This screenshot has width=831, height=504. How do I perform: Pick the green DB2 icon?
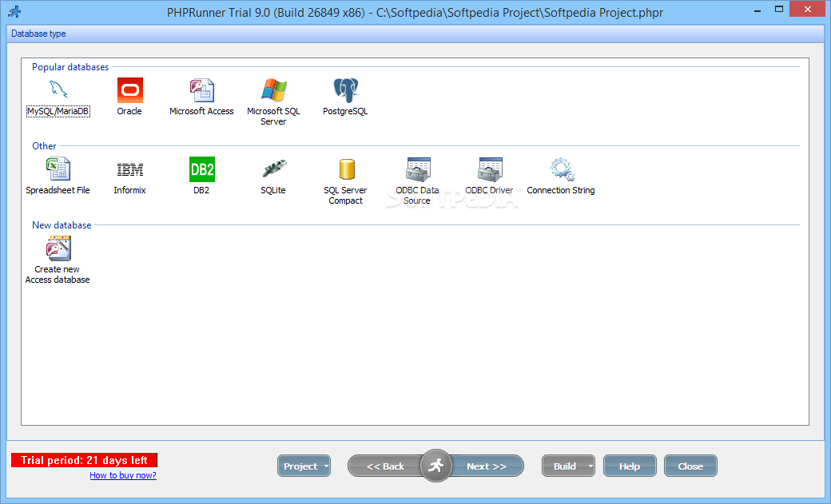point(202,169)
